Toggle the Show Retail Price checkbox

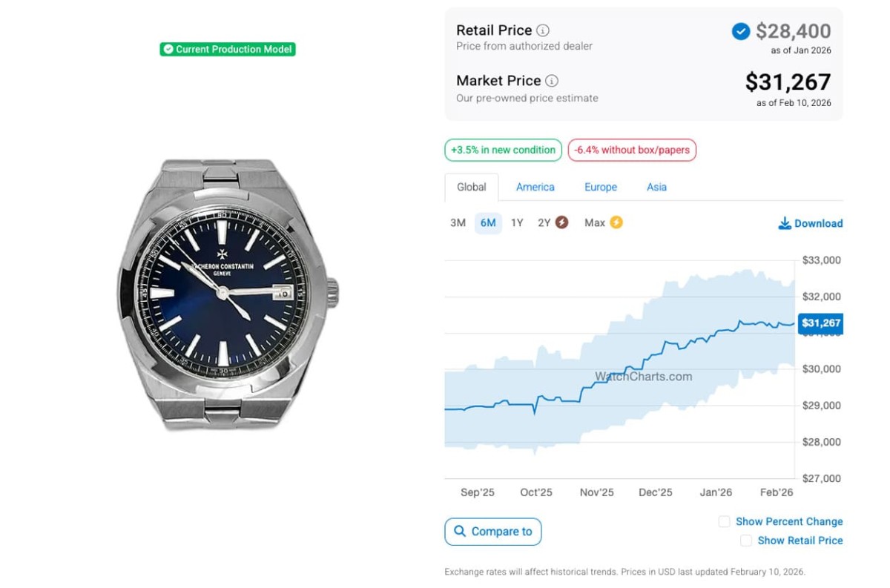[746, 541]
